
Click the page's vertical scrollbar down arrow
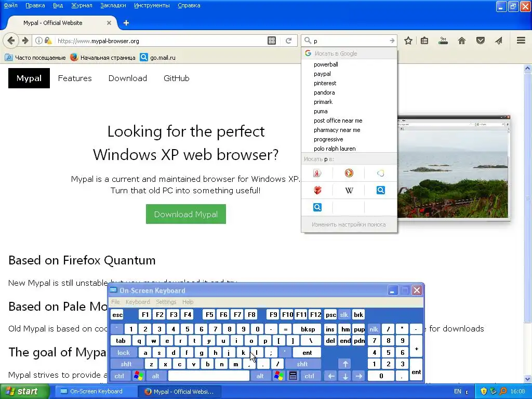pyautogui.click(x=528, y=379)
